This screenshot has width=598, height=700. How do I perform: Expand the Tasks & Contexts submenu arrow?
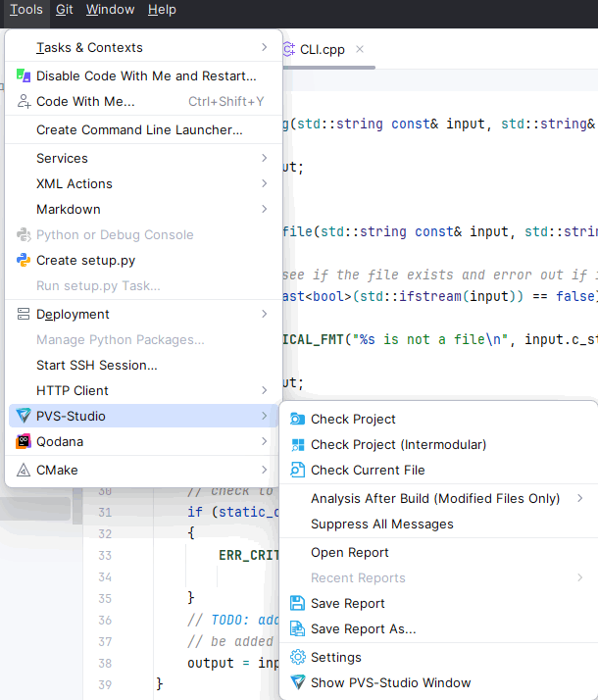(x=265, y=47)
